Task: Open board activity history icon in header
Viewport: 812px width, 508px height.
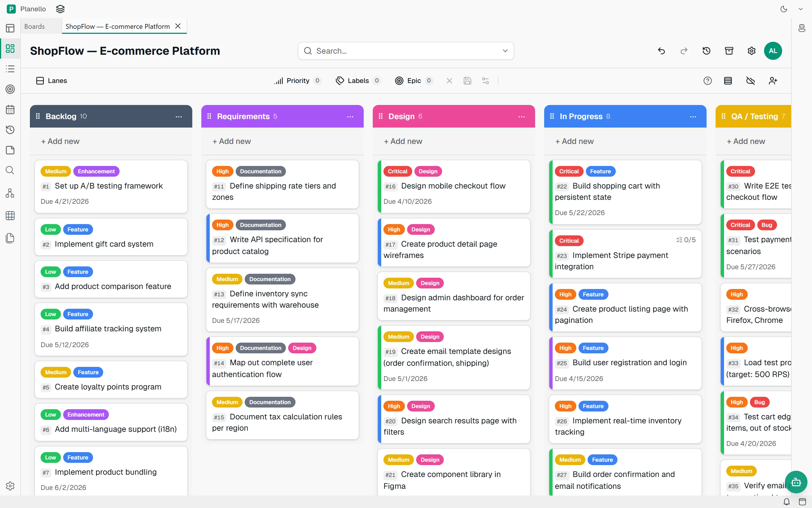Action: point(706,51)
